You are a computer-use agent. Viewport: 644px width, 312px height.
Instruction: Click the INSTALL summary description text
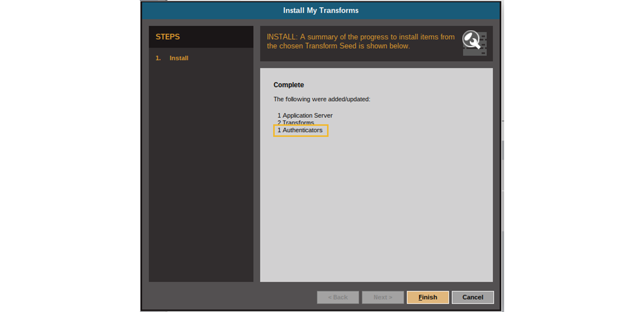(361, 41)
